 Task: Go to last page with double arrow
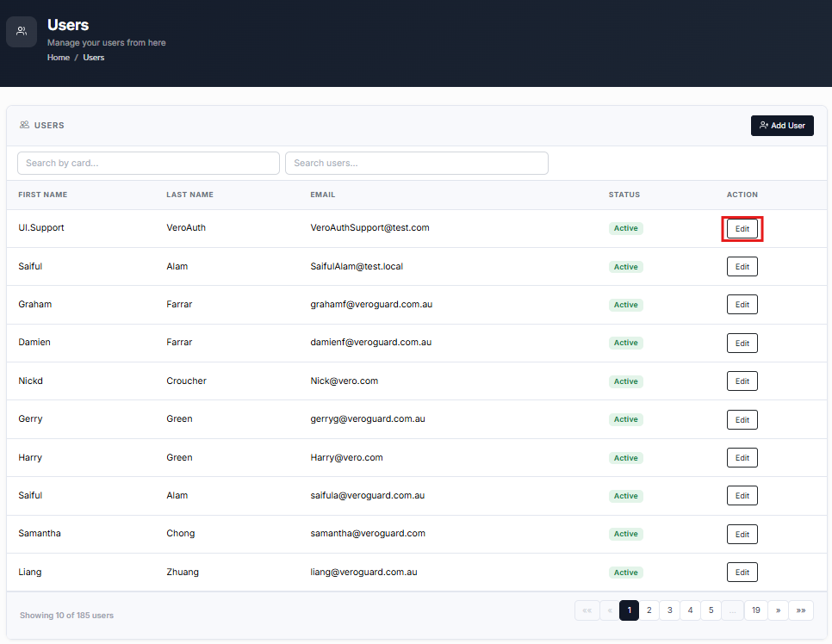pos(801,610)
